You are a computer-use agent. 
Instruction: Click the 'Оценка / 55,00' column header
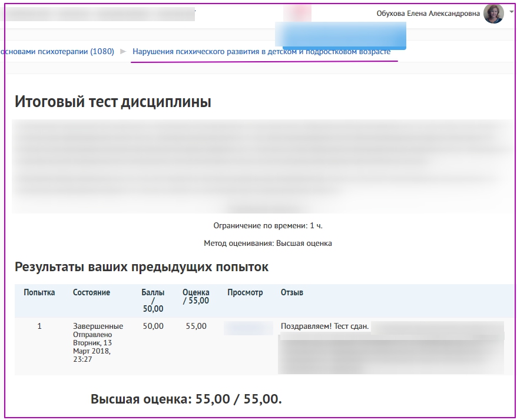point(195,296)
